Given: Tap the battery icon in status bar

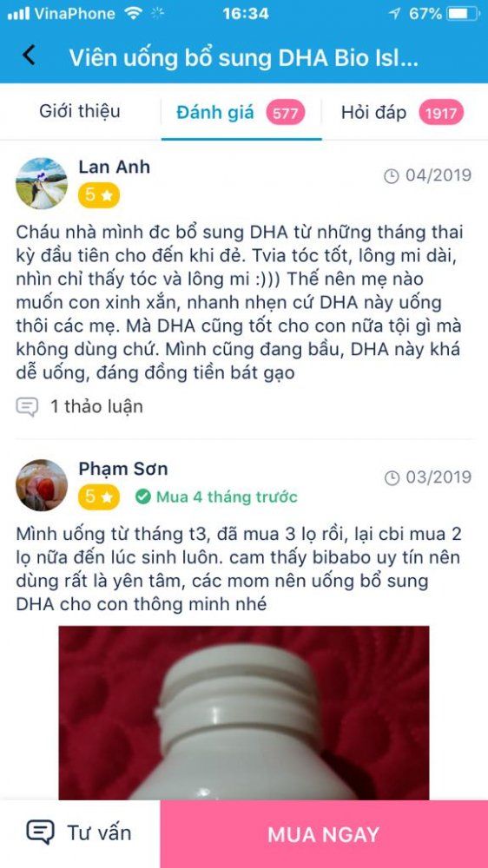Looking at the screenshot, I should 463,13.
